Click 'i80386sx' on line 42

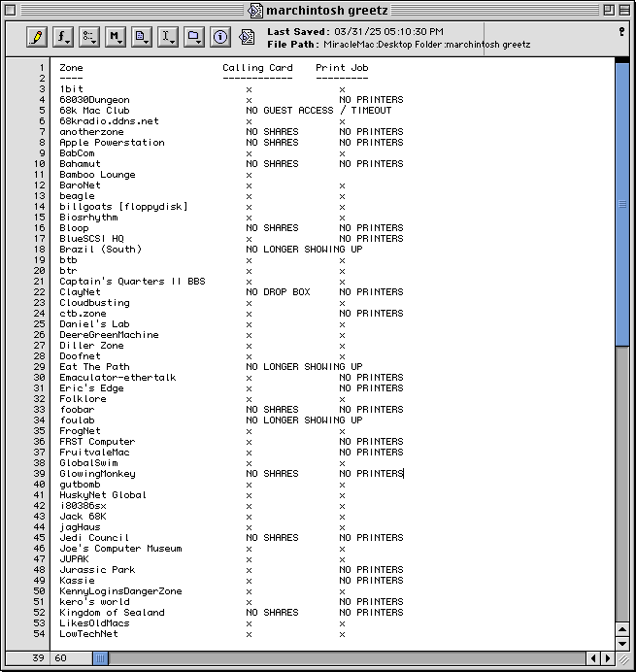tap(83, 506)
